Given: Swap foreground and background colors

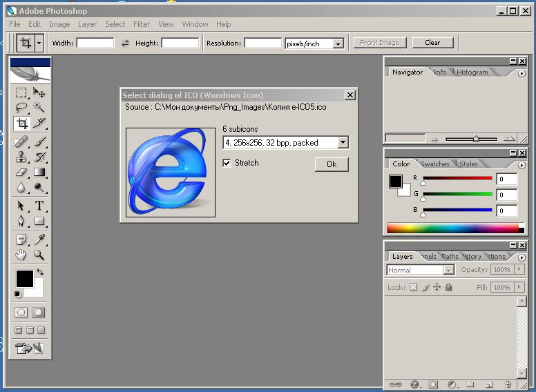Looking at the screenshot, I should (x=40, y=272).
